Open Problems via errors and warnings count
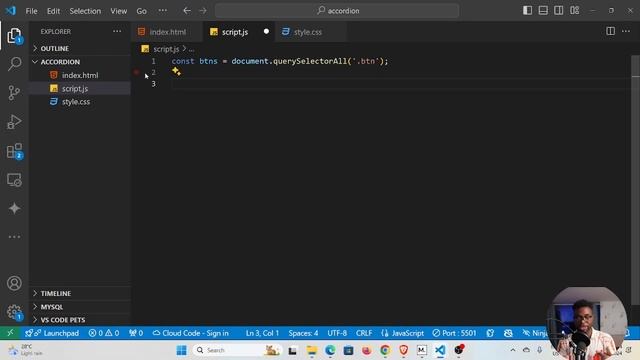Screen dimensions: 640x360 pyautogui.click(x=104, y=333)
